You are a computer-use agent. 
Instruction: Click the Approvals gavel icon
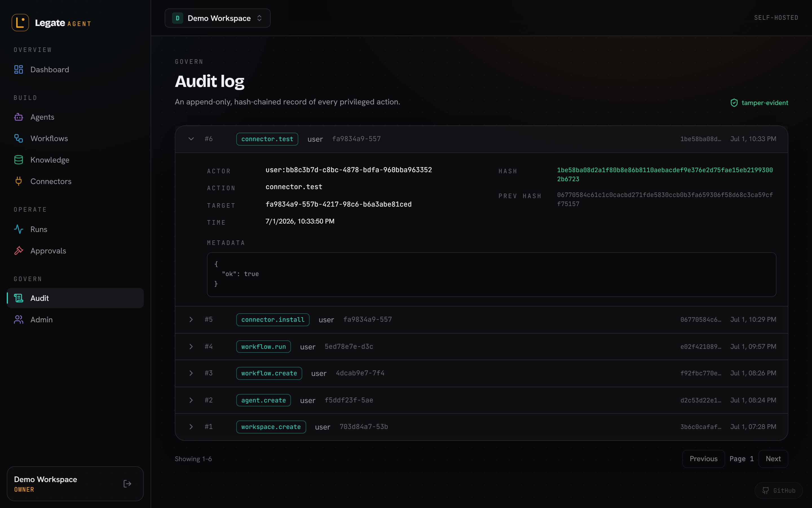click(18, 251)
